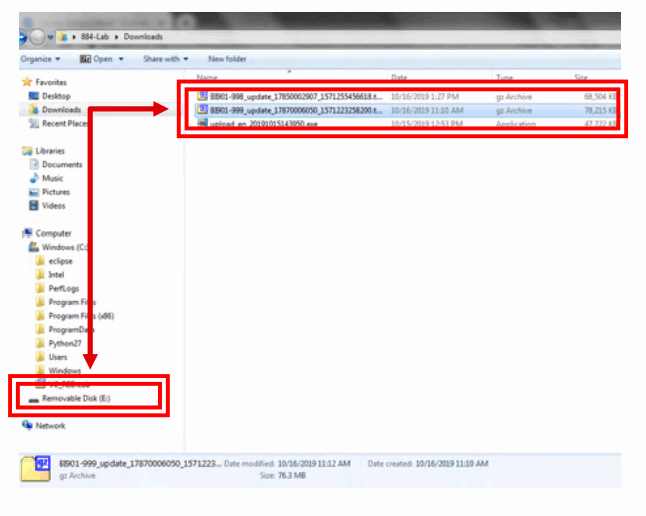646x516 pixels.
Task: Click the Downloads folder icon in sidebar
Action: click(34, 110)
